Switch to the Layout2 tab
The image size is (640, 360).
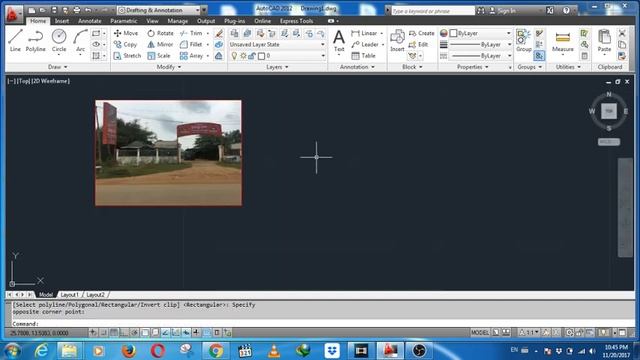coord(95,295)
